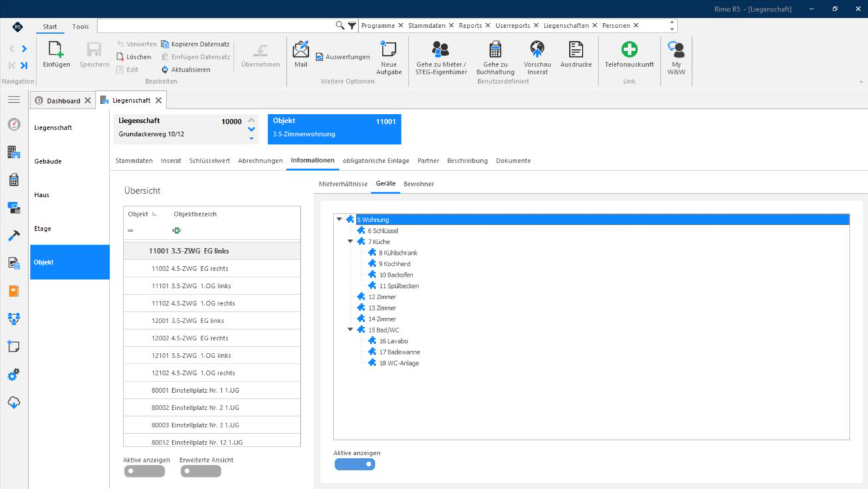Select row 80001 Einstellplatz Nr. 1 1.UG

tap(212, 390)
